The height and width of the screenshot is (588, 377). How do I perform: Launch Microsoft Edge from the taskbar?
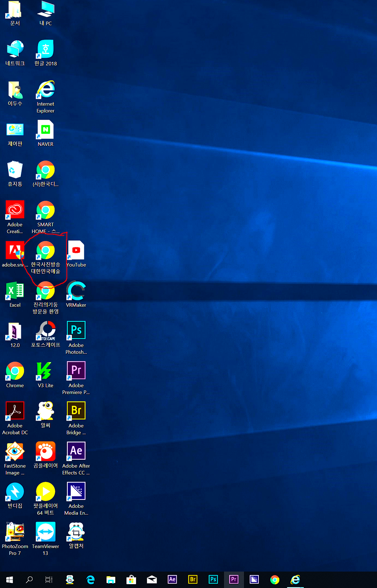click(90, 580)
